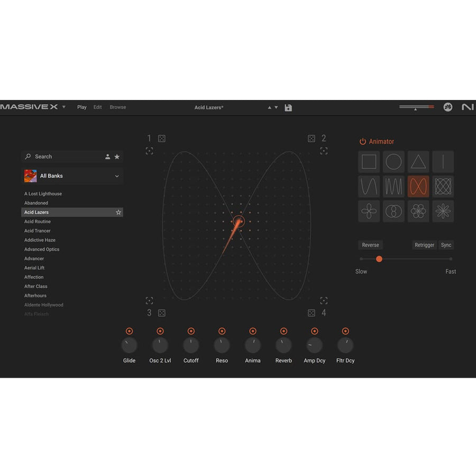Switch to the Play view
The image size is (476, 476).
(x=81, y=107)
